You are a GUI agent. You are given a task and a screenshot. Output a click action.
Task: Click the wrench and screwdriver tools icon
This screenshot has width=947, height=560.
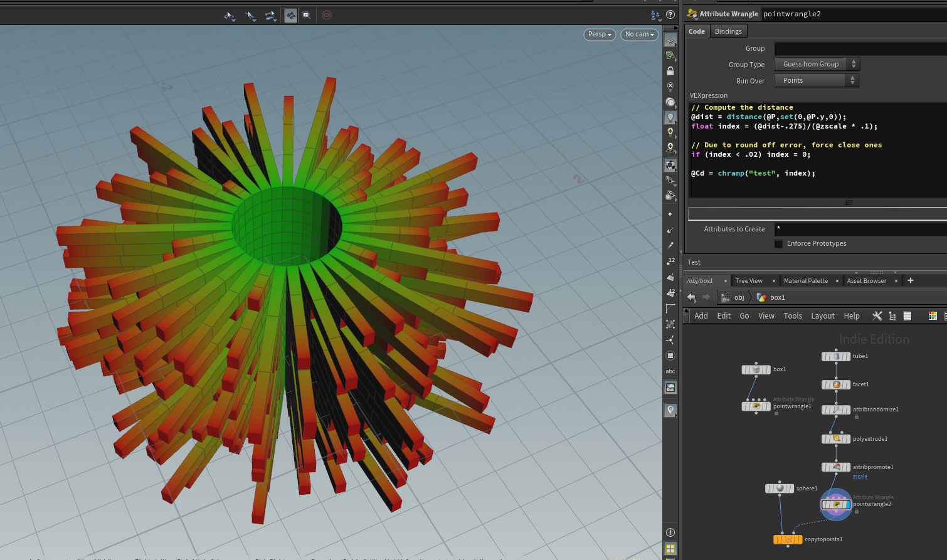[x=877, y=316]
